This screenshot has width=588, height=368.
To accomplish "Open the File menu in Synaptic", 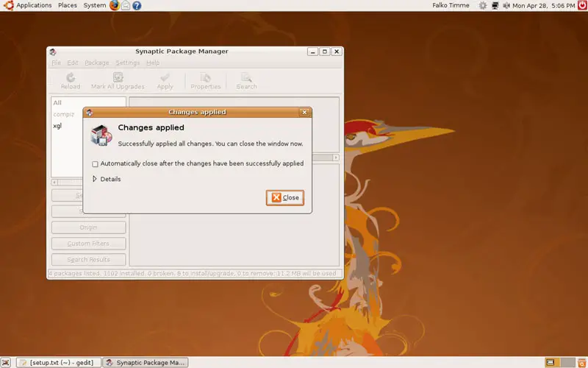I will coord(57,63).
